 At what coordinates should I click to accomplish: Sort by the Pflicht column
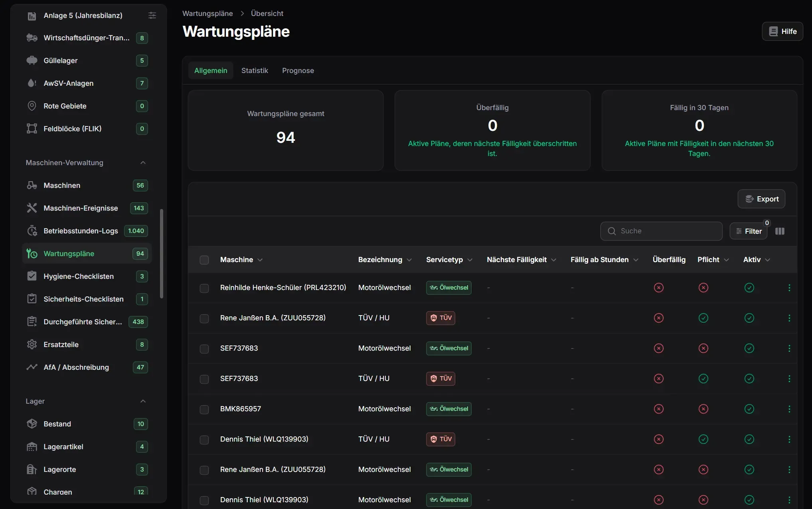pyautogui.click(x=713, y=260)
